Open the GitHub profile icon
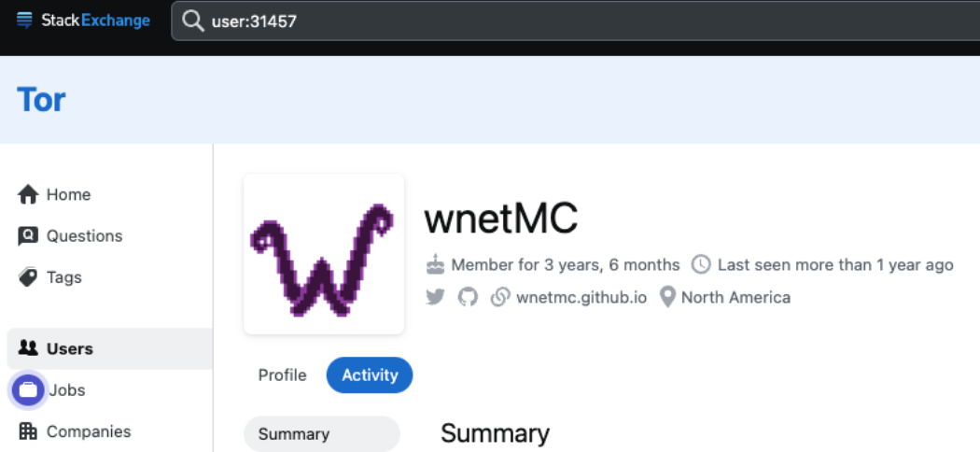This screenshot has width=980, height=452. [468, 297]
